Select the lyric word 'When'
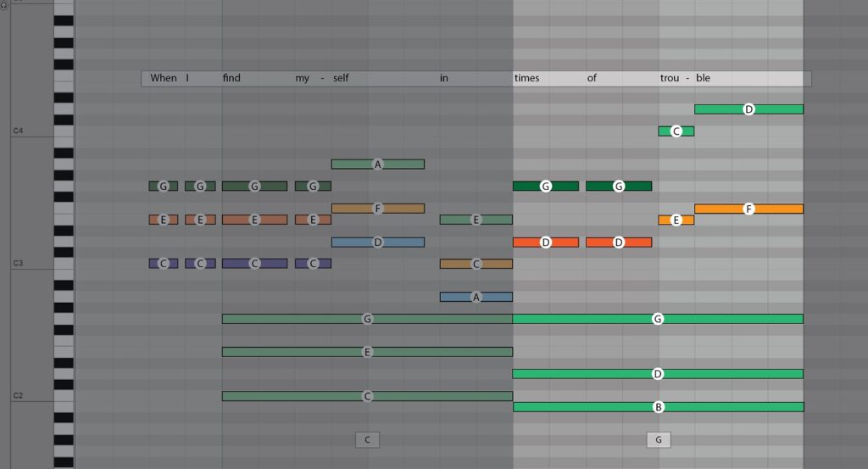This screenshot has width=868, height=469. (164, 78)
